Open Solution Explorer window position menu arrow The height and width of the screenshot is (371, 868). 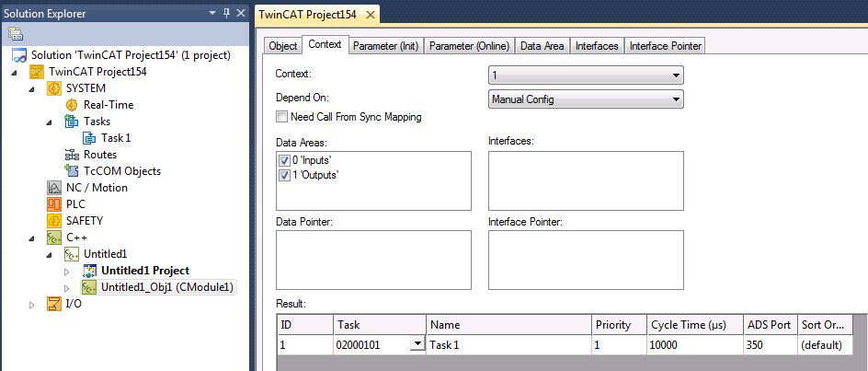pos(212,13)
